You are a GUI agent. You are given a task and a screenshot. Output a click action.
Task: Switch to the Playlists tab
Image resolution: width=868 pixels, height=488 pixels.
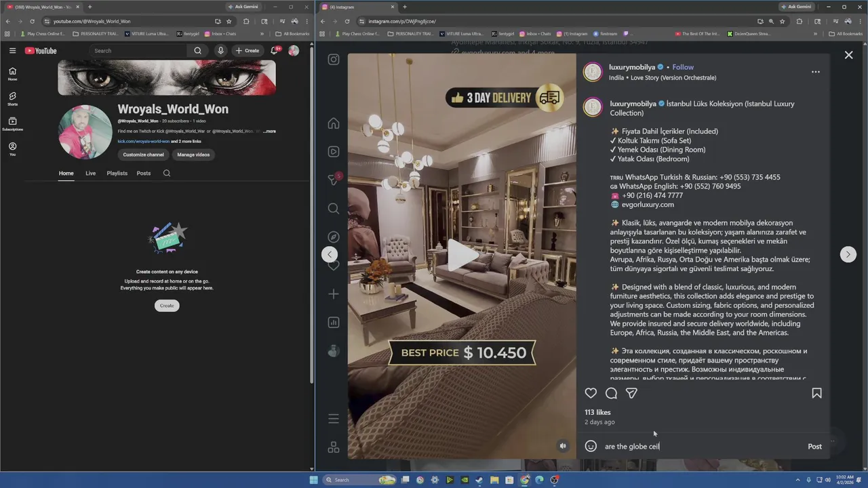pyautogui.click(x=117, y=174)
